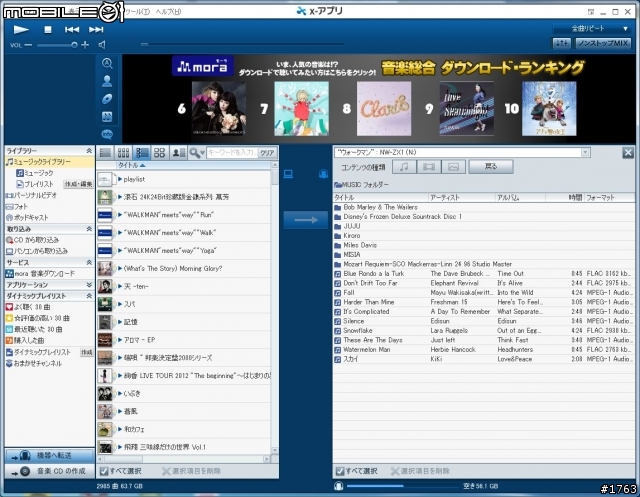Select ミュージックライブラリー in sidebar
Screen dimensions: 640x497
click(x=49, y=162)
